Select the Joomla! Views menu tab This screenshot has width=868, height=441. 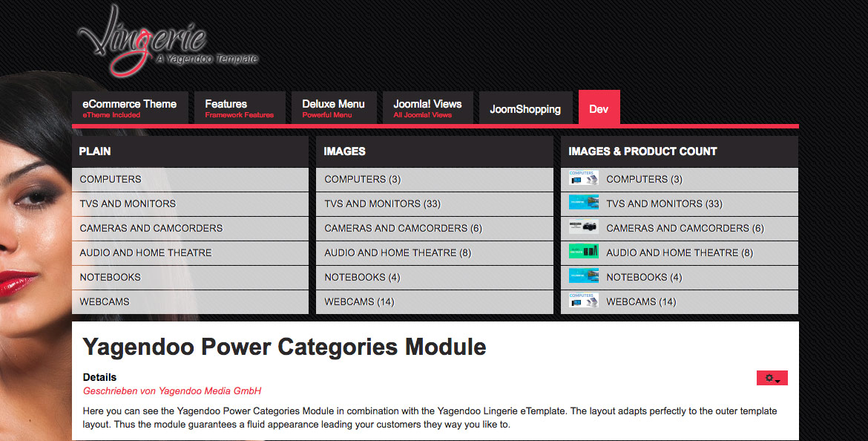point(428,108)
